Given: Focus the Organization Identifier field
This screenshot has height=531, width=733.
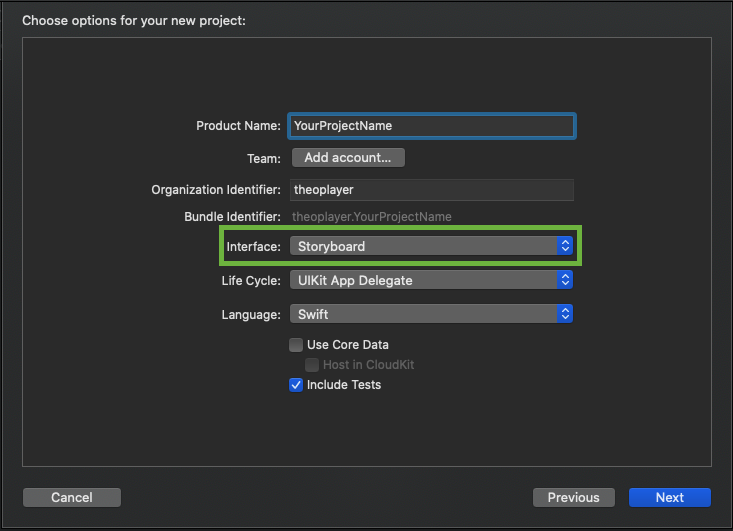Looking at the screenshot, I should pos(431,190).
